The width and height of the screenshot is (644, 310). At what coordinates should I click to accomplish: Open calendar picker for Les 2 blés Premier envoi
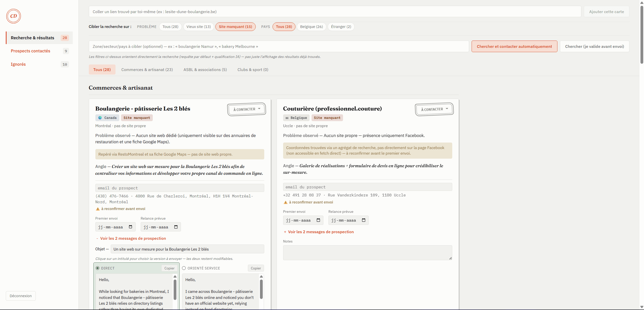point(130,227)
